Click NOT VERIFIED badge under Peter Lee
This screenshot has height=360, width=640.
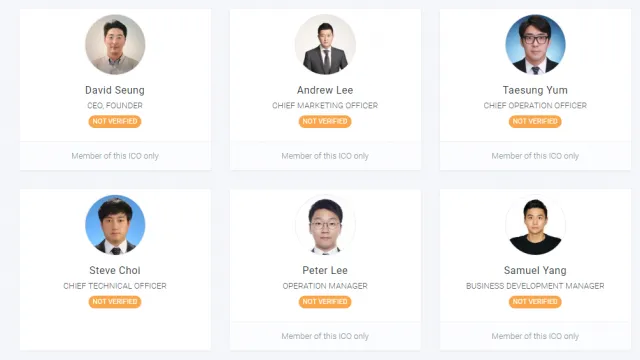click(325, 302)
